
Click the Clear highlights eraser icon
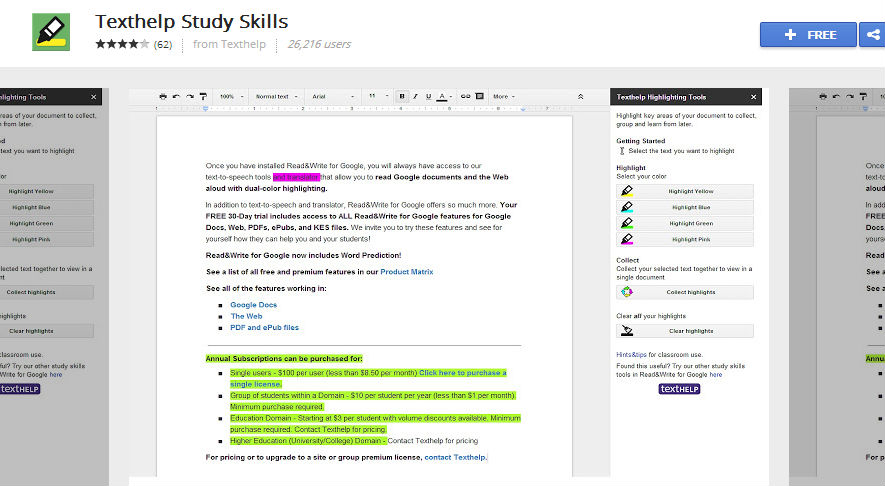click(626, 331)
